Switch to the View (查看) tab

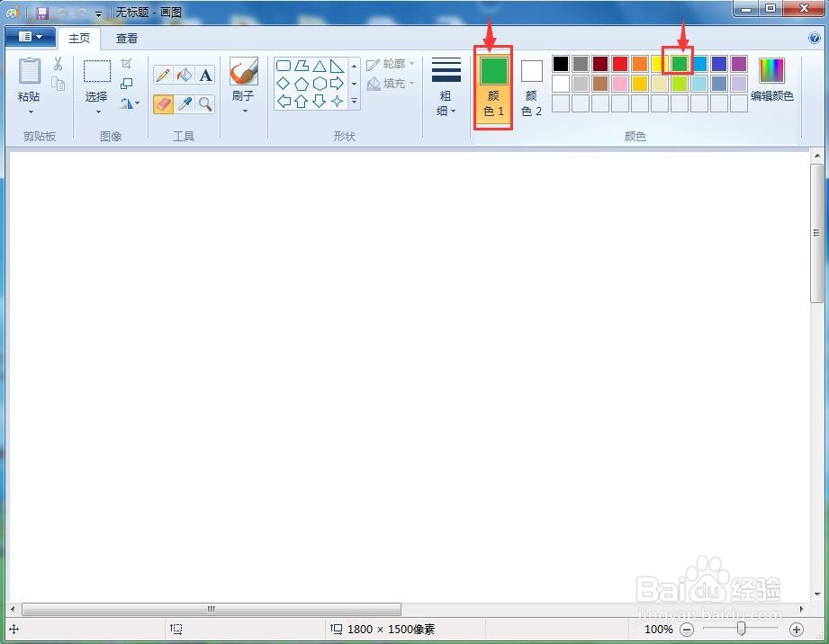(127, 38)
